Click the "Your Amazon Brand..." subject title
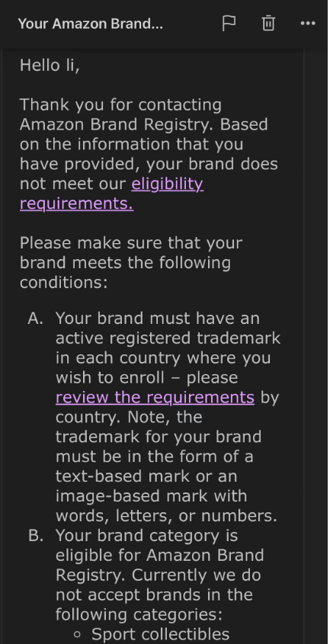330x644 pixels. 91,24
